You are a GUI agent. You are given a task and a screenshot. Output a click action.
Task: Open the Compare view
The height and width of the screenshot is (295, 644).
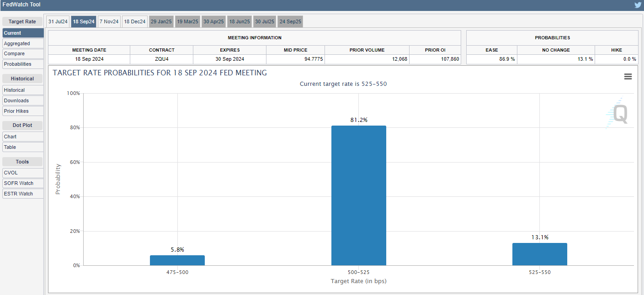tap(23, 54)
